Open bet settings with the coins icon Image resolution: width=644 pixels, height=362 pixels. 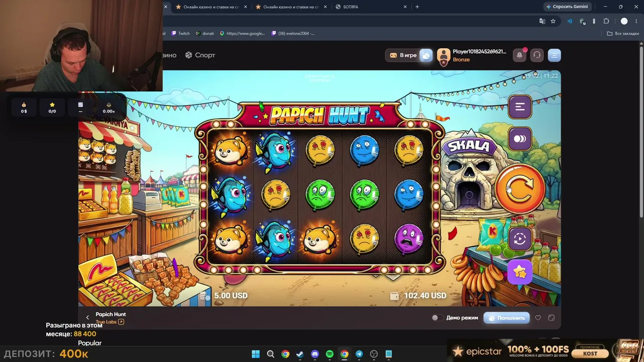(520, 139)
